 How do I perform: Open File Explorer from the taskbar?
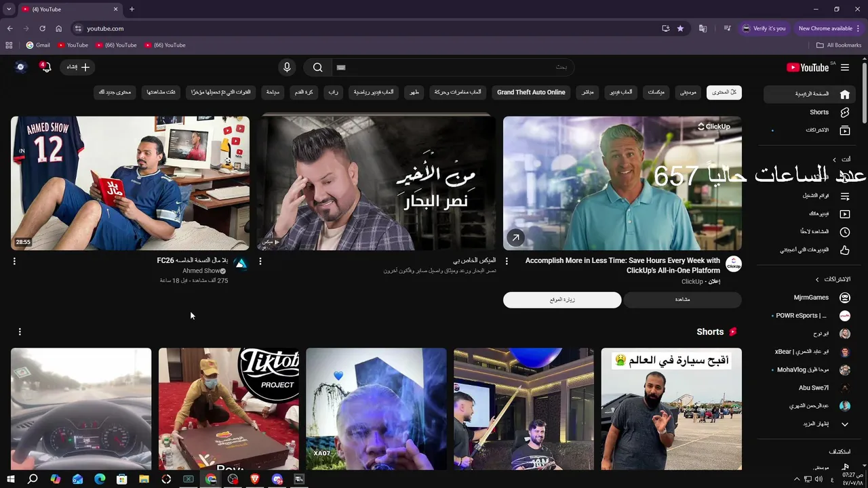pos(144,479)
